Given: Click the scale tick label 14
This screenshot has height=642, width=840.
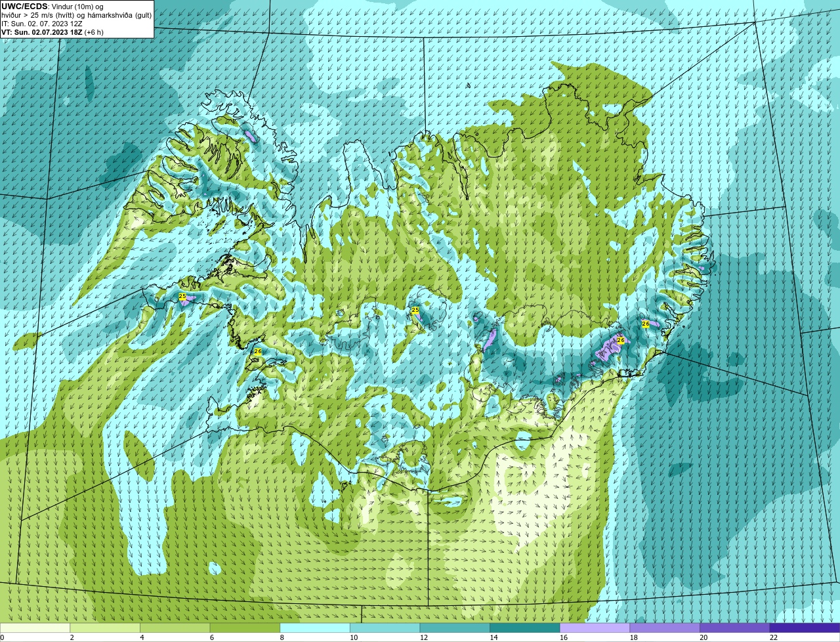Looking at the screenshot, I should [494, 637].
